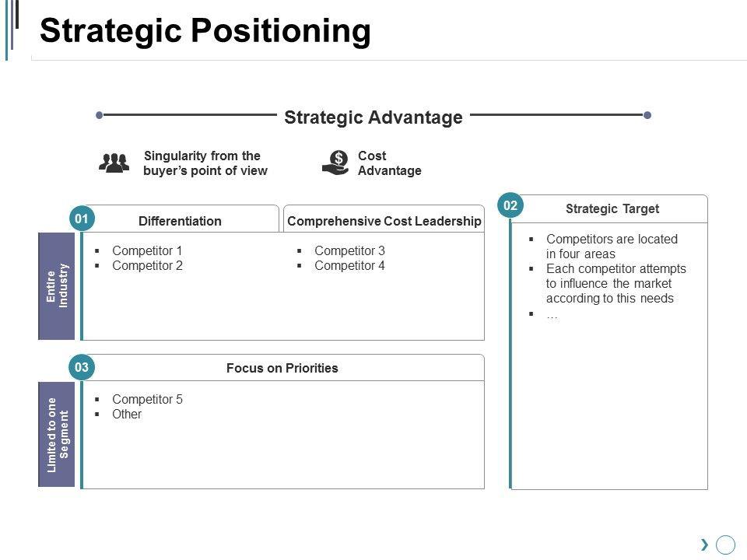This screenshot has height=560, width=747.
Task: Click the Cost Advantage label text
Action: pos(389,163)
